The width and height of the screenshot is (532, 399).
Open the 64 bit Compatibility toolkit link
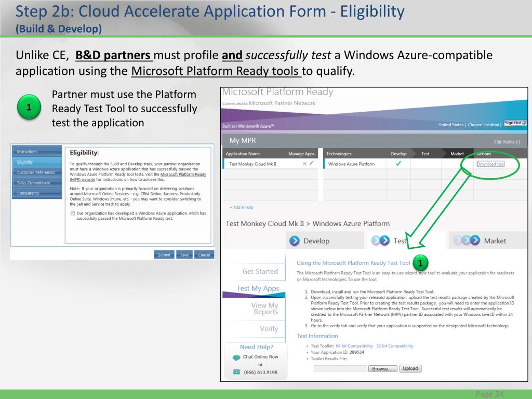point(354,346)
